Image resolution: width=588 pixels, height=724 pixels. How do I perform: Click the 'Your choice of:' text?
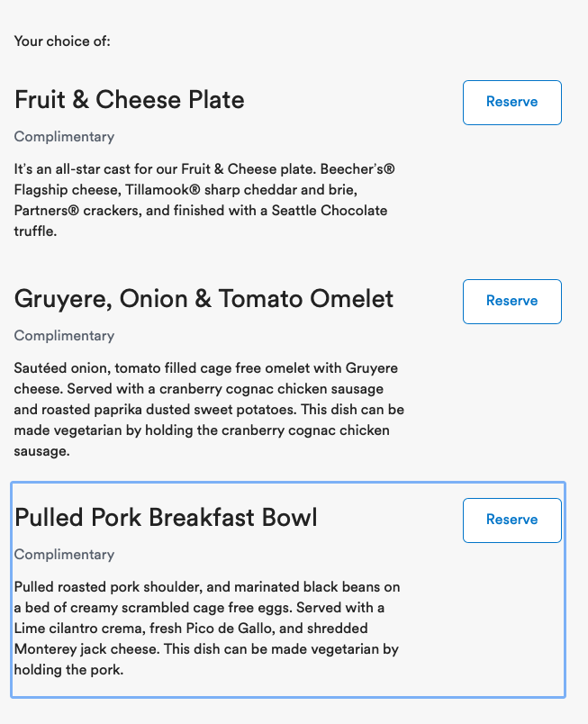[x=62, y=41]
